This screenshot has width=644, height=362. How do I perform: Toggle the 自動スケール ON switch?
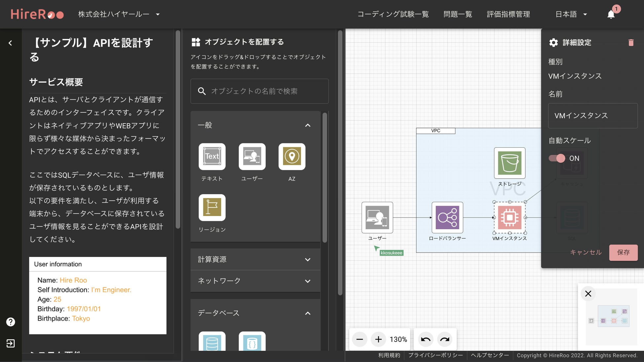point(557,158)
